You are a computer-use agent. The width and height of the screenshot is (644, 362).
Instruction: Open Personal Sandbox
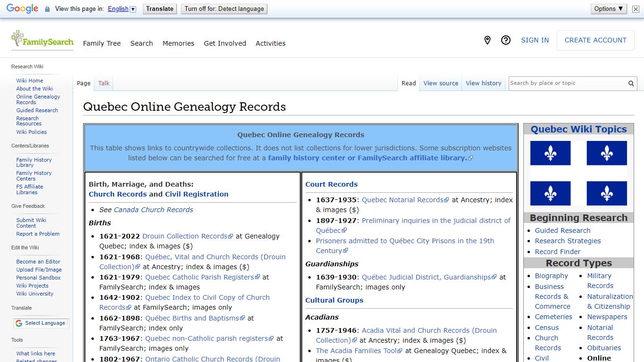pos(39,278)
